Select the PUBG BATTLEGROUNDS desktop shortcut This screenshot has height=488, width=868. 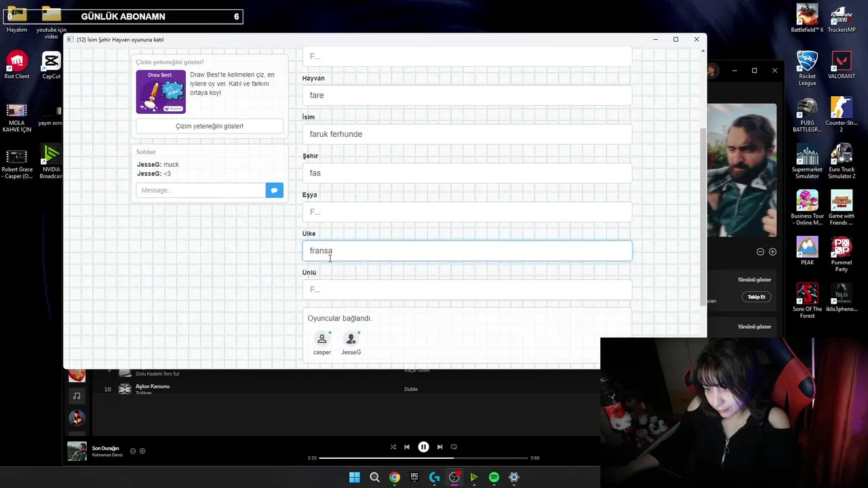pyautogui.click(x=807, y=115)
